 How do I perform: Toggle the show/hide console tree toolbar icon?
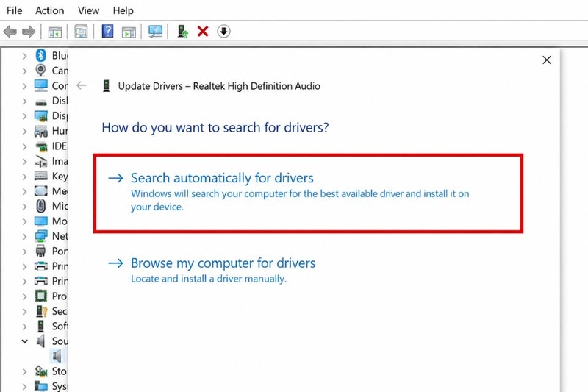55,32
